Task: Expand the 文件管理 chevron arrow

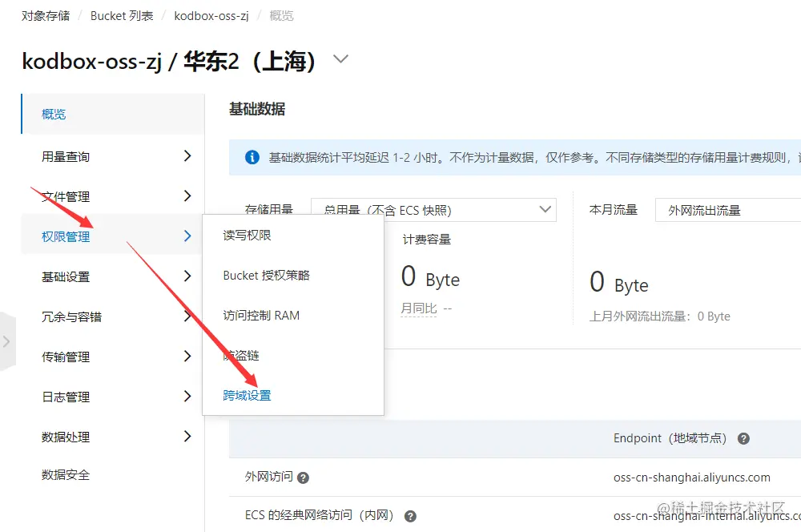Action: [187, 195]
